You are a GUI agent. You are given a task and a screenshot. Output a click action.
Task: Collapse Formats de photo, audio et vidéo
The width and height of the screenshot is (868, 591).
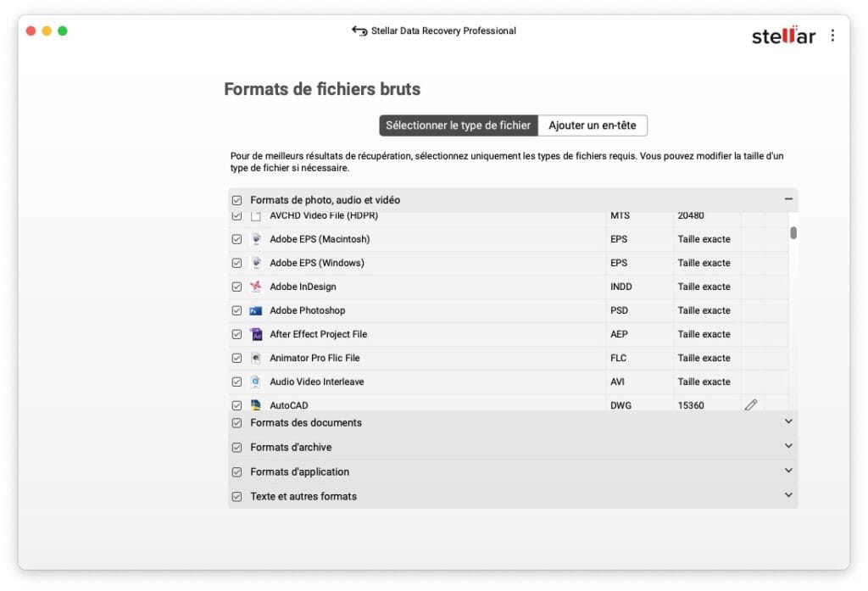tap(787, 199)
